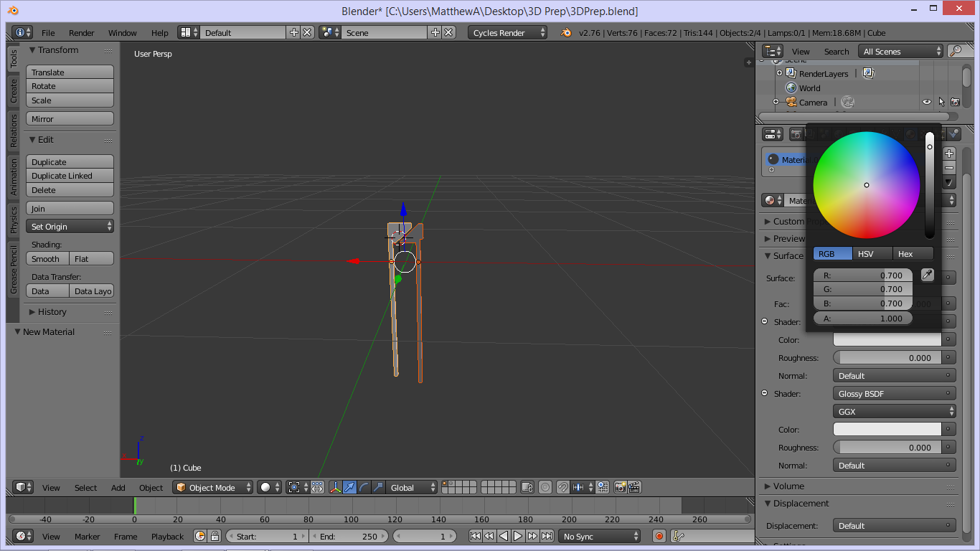980x551 pixels.
Task: Select the scale manipulator icon
Action: tap(378, 487)
